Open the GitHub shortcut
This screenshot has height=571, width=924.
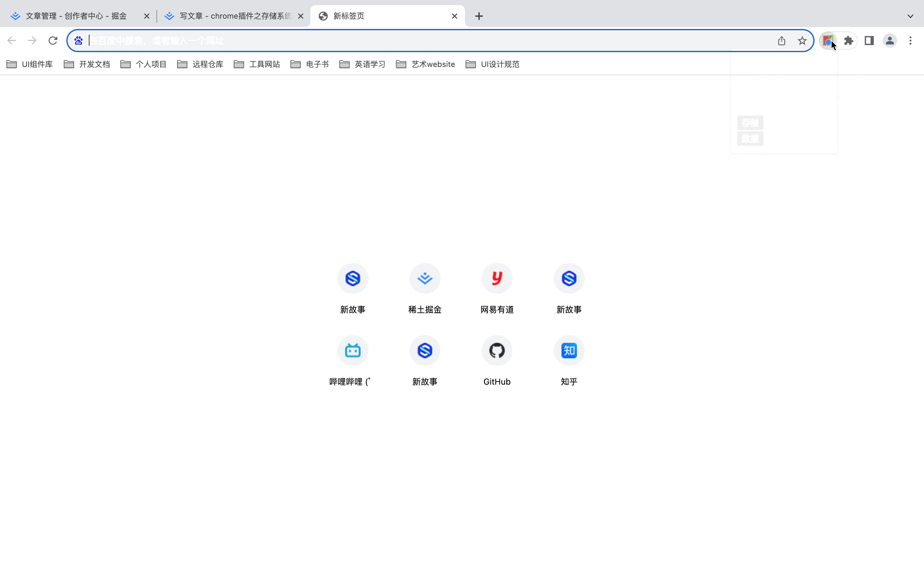click(x=497, y=351)
